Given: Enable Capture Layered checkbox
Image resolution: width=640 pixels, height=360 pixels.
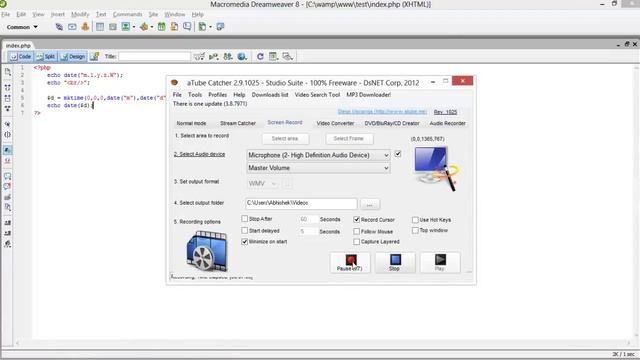Looking at the screenshot, I should pos(356,242).
